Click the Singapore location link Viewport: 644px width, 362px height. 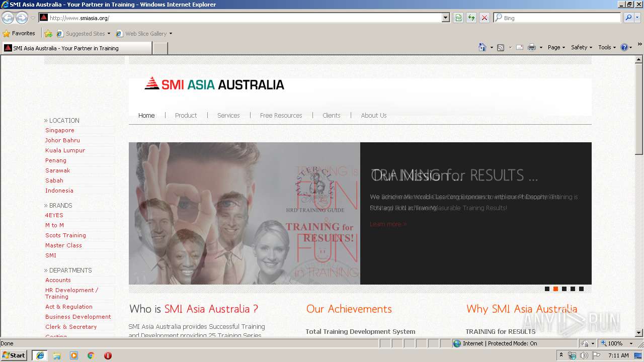coord(59,130)
